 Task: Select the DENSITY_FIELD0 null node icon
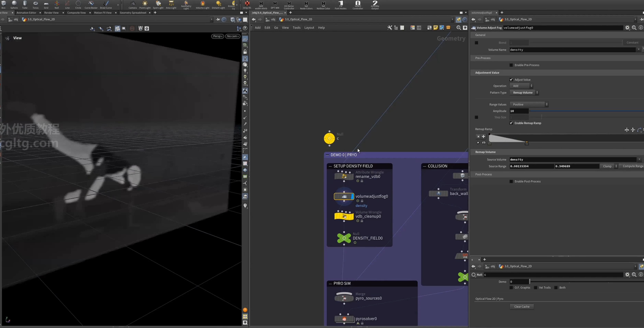tap(344, 238)
